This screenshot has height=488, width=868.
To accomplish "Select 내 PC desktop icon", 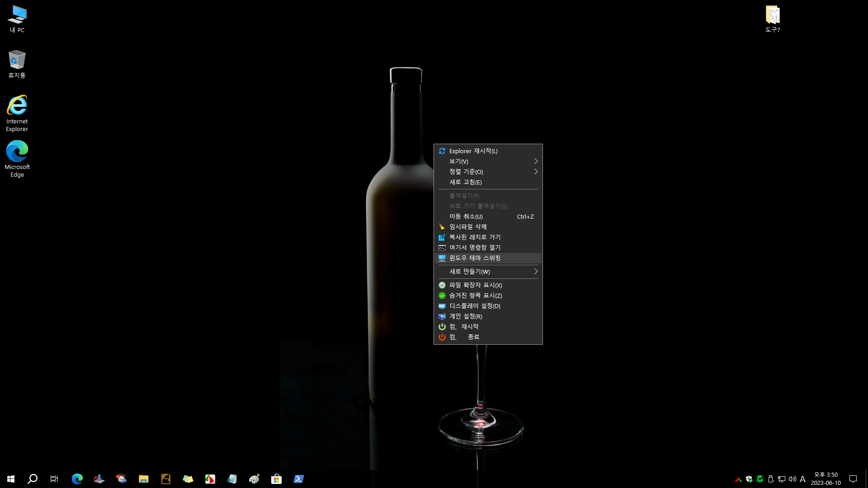I will [x=17, y=19].
